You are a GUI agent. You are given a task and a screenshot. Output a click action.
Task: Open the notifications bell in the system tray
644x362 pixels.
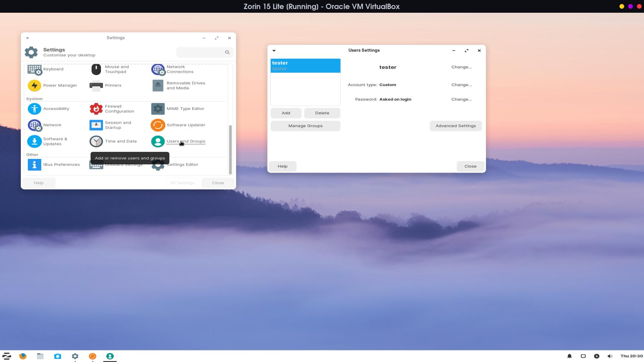(x=569, y=356)
